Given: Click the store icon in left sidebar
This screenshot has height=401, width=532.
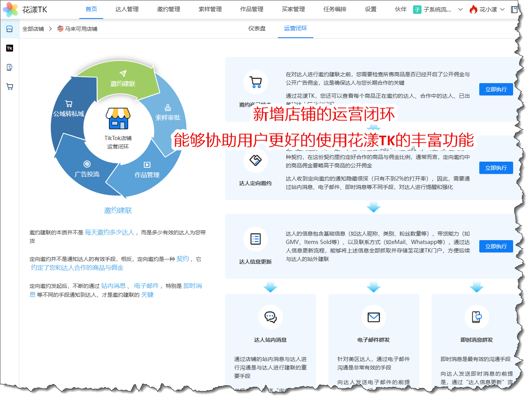Looking at the screenshot, I should point(10,29).
